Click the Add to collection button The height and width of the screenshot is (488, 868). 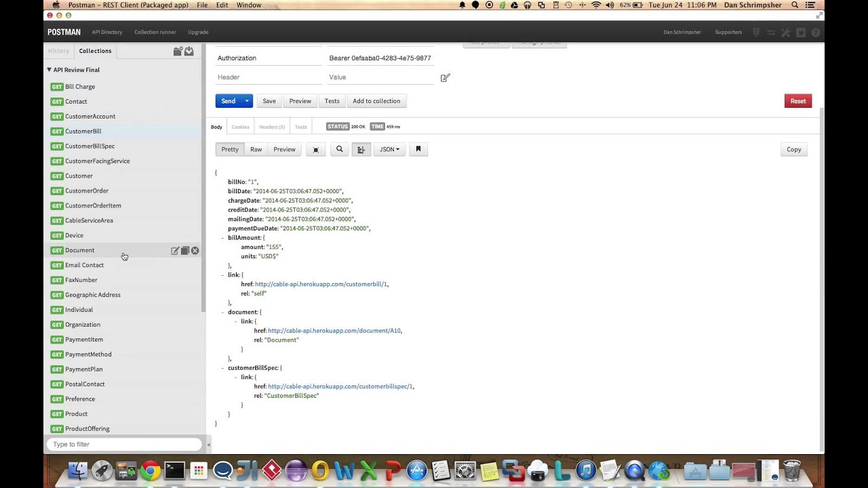tap(376, 101)
